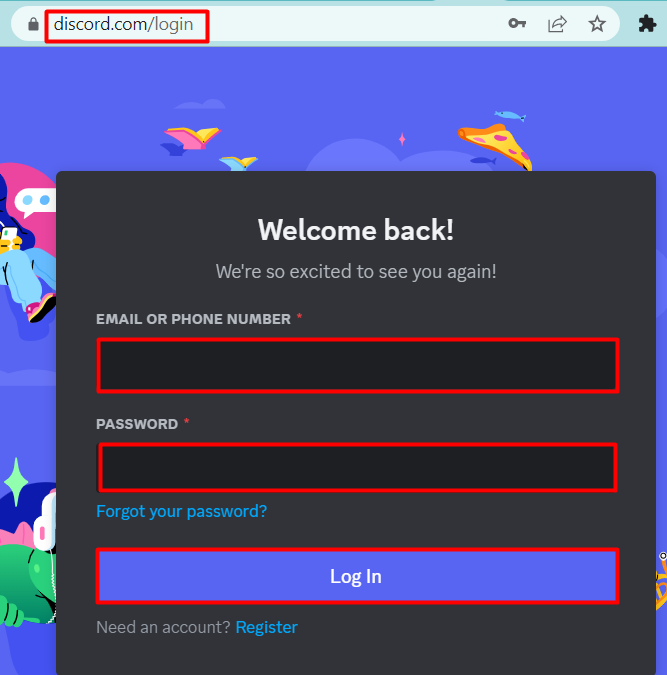Click the blue fish above the pizza
Image resolution: width=667 pixels, height=675 pixels.
(x=510, y=115)
